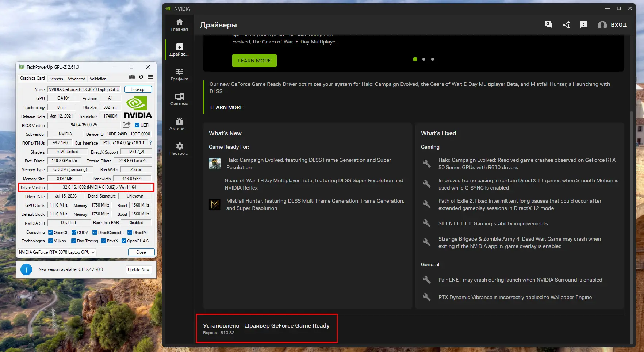Toggle the CUDA checkbox

74,233
